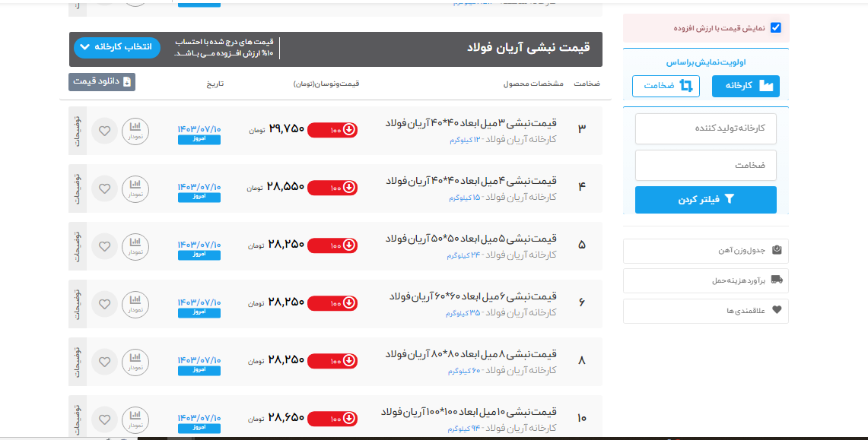
Task: Expand the توضیحات tab on the 5 mm row
Action: (78, 245)
